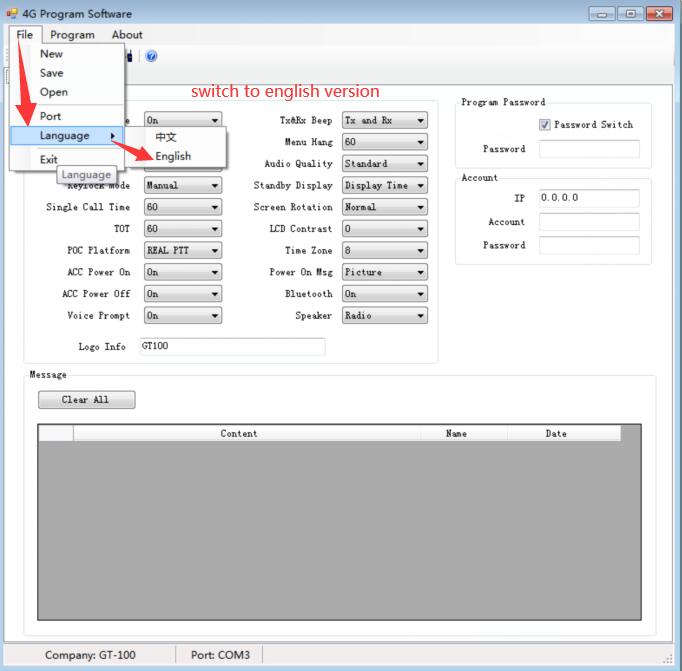Click the 4G Program Software title bar icon
Image resolution: width=682 pixels, height=671 pixels.
(11, 14)
